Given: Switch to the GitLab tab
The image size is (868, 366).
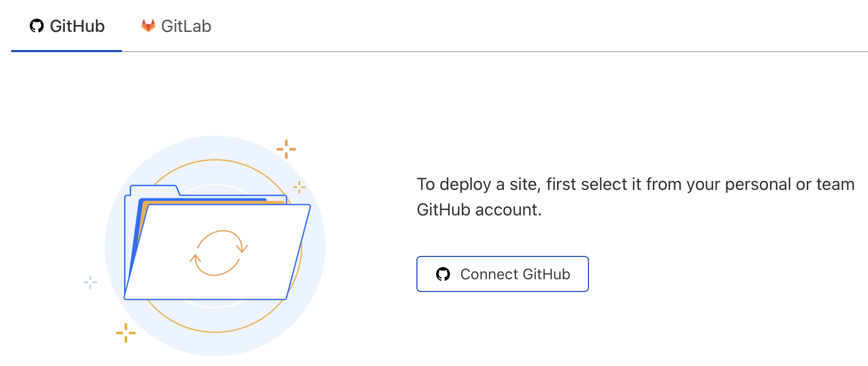Looking at the screenshot, I should [x=175, y=26].
